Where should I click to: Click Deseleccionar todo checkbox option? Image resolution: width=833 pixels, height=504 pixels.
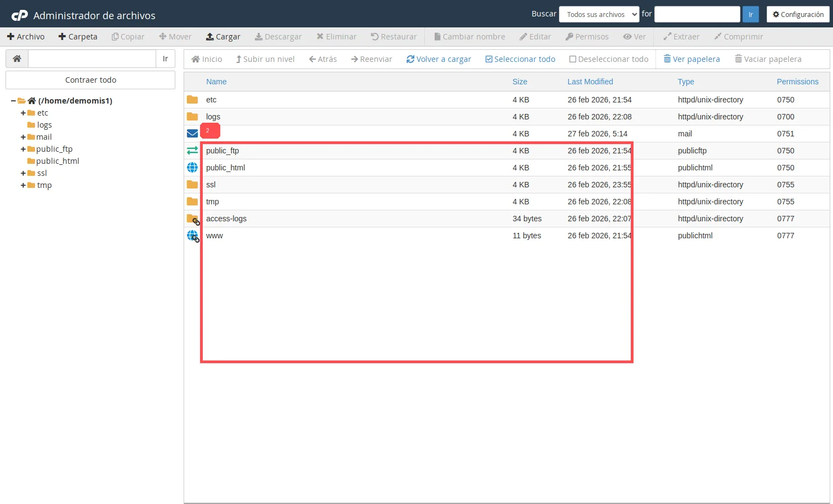pyautogui.click(x=608, y=59)
